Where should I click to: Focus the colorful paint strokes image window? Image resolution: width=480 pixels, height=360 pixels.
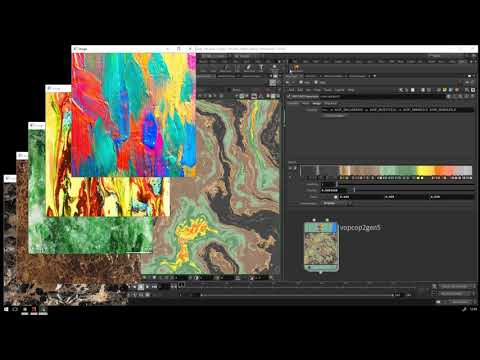coord(133,114)
